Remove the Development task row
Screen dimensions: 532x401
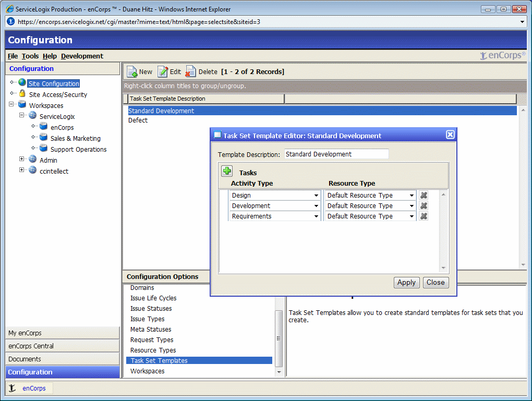(x=424, y=205)
